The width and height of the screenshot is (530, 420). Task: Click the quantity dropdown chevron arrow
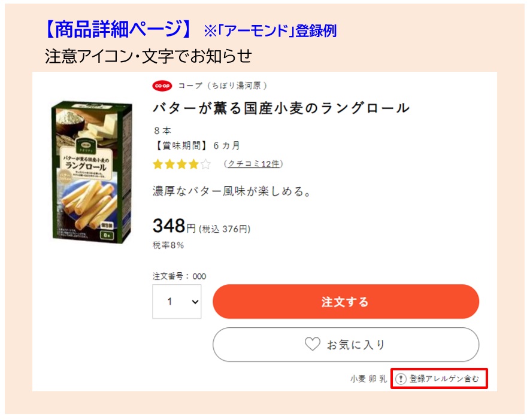(x=195, y=302)
